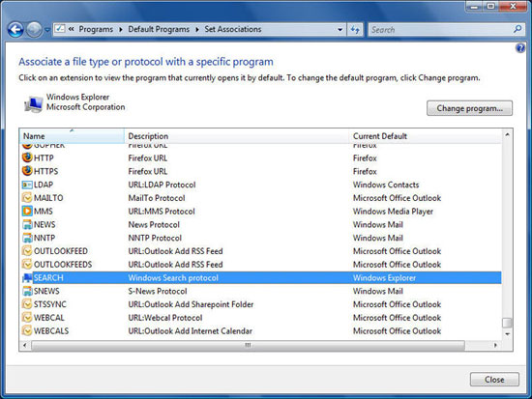Expand the arrow after Programs breadcrumb
532x399 pixels.
(x=121, y=30)
